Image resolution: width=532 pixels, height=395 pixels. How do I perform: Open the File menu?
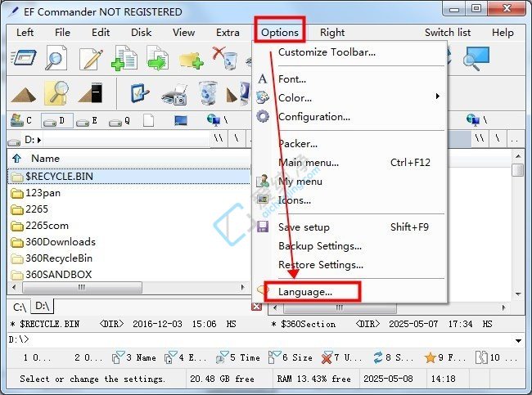[x=62, y=33]
